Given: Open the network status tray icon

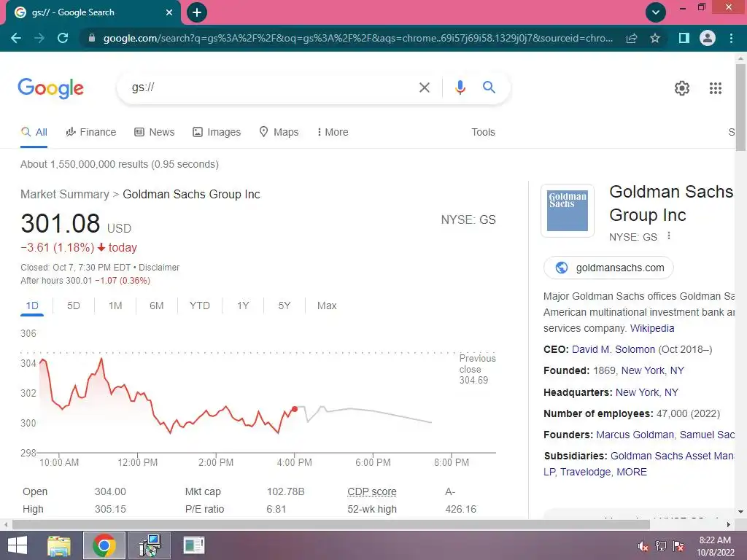Looking at the screenshot, I should (x=661, y=546).
